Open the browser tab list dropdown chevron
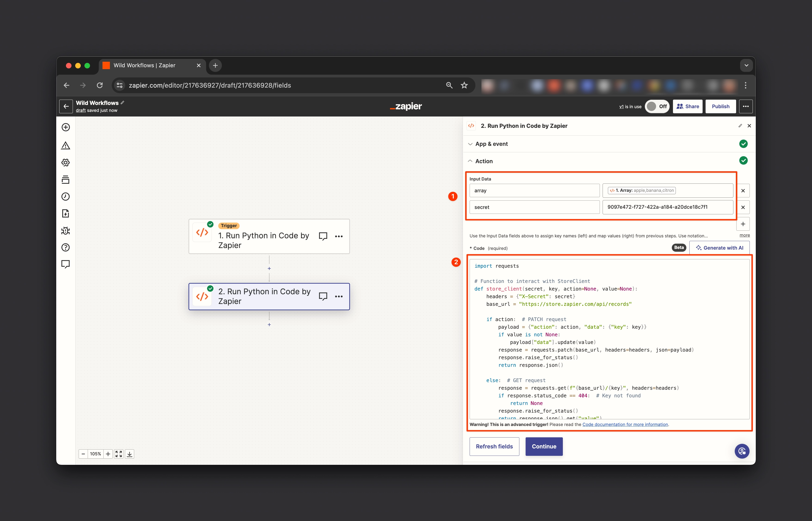Screen dimensions: 812x521 coord(746,65)
